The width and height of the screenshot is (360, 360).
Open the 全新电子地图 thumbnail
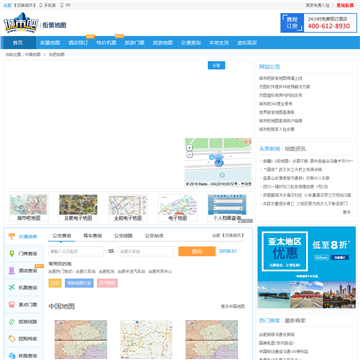point(128,208)
